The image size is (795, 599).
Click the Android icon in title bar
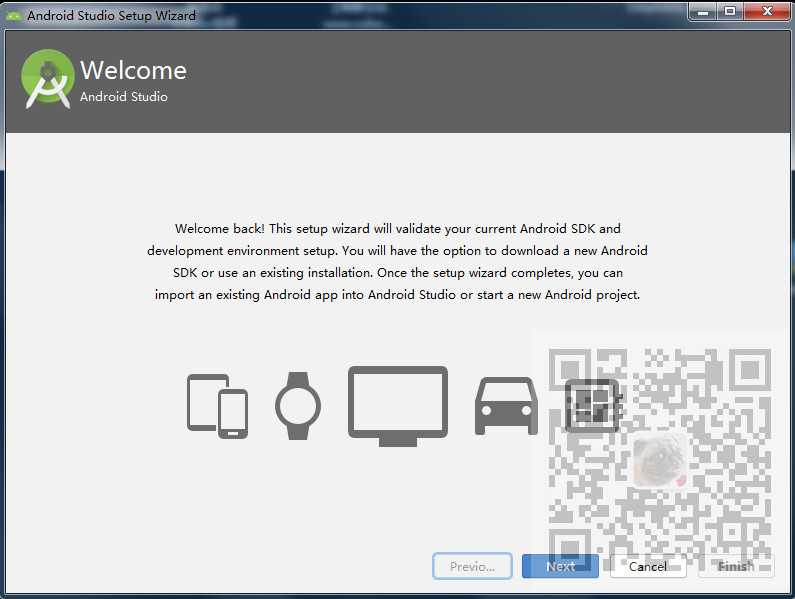[x=13, y=16]
